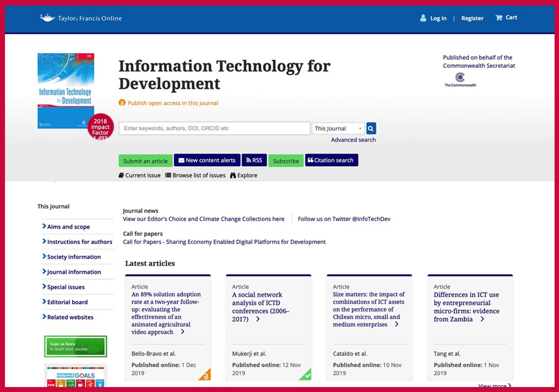Viewport: 559px width, 392px height.
Task: Expand Editorial board chevron
Action: (x=44, y=301)
